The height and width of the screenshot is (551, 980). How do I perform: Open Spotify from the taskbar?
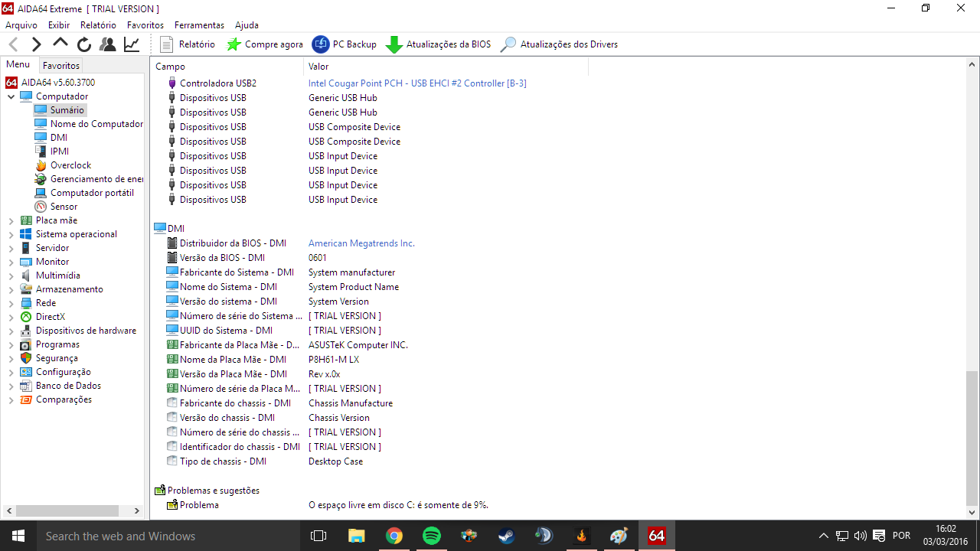[x=431, y=536]
